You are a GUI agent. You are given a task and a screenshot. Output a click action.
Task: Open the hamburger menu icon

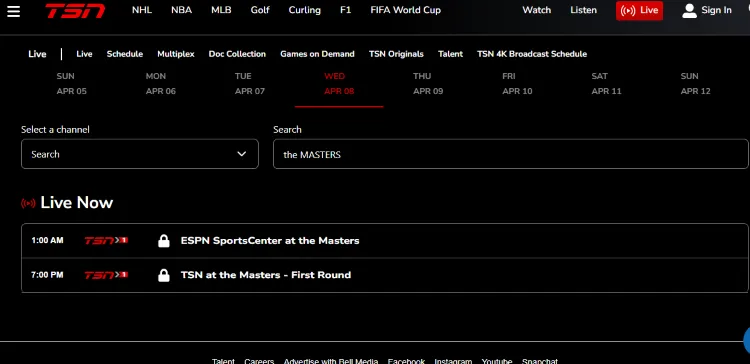point(13,11)
